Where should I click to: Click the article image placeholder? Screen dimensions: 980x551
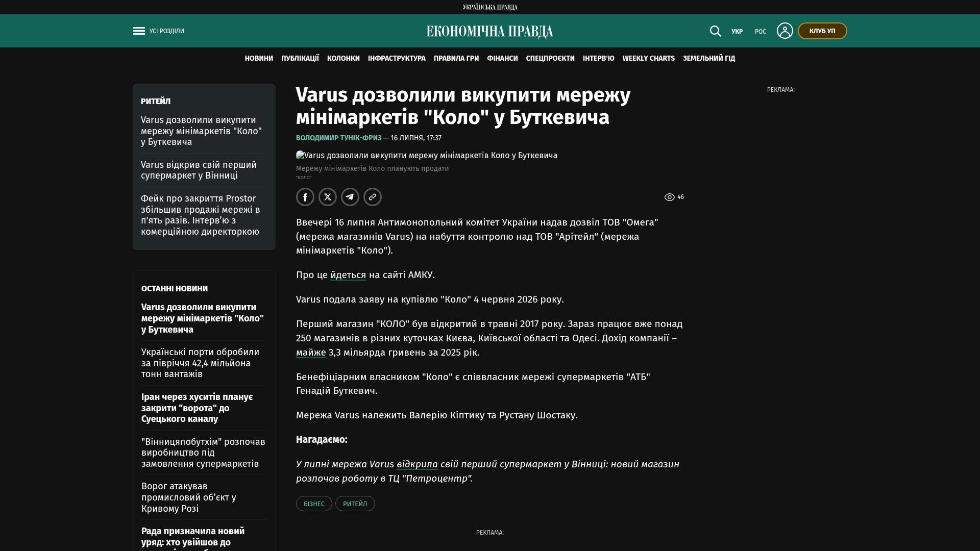[427, 156]
